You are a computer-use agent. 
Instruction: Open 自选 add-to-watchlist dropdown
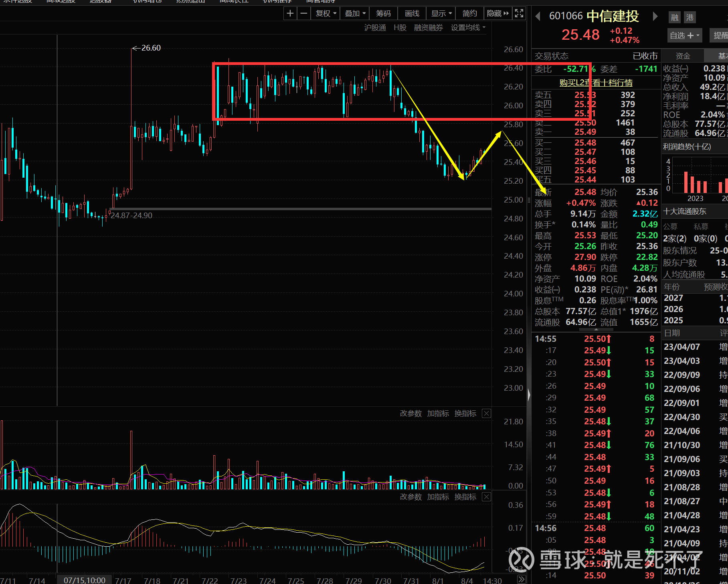click(x=685, y=35)
